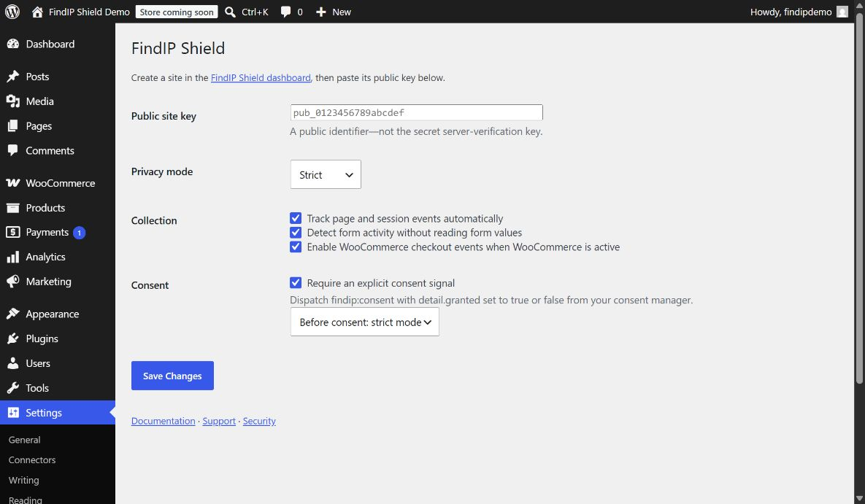Click FindIP Shield Demo site name
Screen dimensions: 865x504
(x=89, y=12)
